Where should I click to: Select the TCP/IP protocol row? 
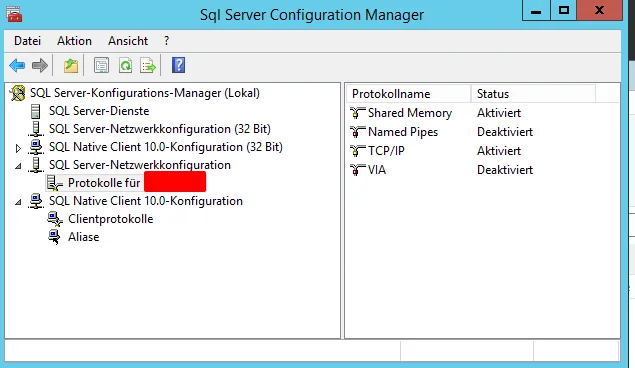click(x=386, y=151)
